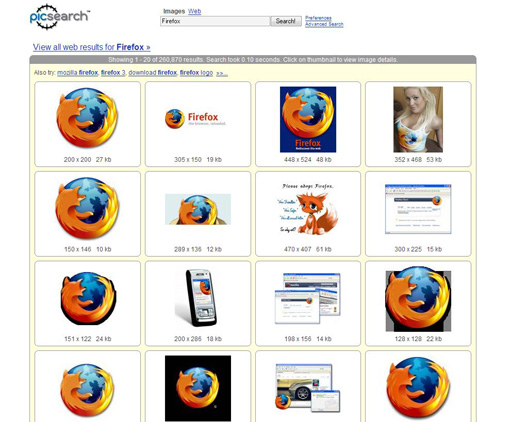Click the picsearch logo
The height and width of the screenshot is (422, 510).
(x=60, y=17)
